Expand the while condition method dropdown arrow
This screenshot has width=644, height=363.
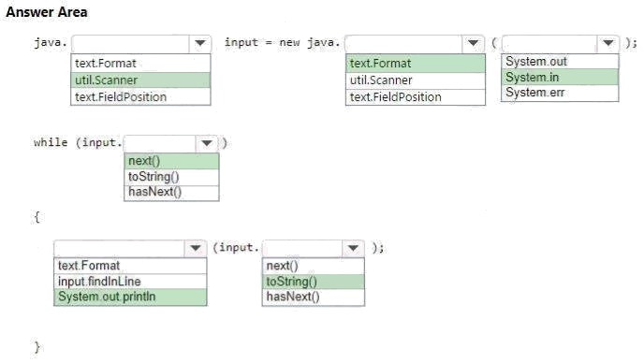coord(207,143)
